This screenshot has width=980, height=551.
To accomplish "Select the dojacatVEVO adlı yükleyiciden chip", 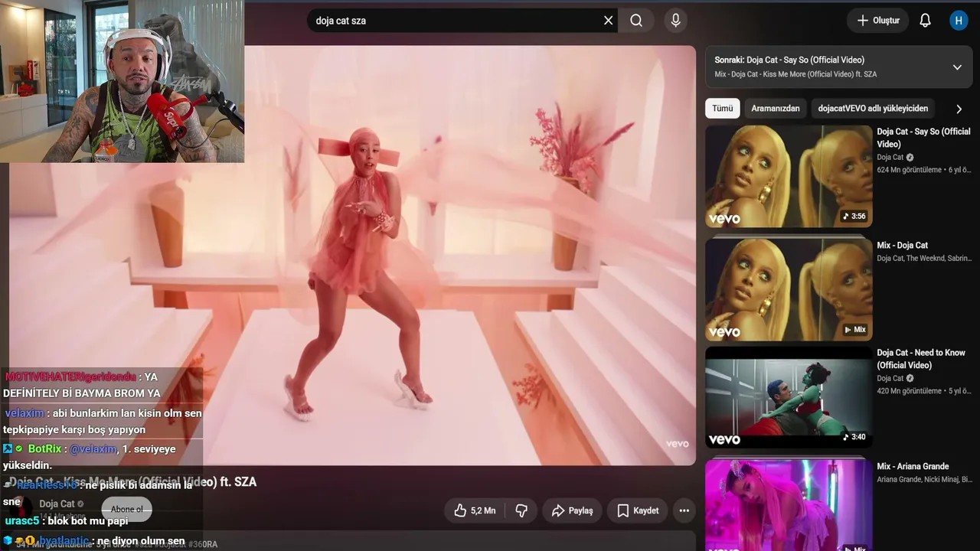I will pos(873,109).
